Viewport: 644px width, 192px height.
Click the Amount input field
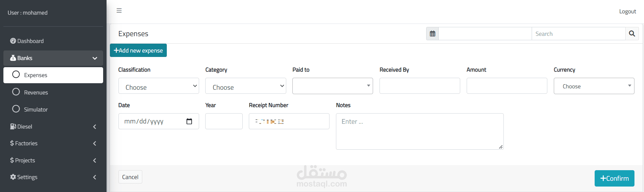pyautogui.click(x=506, y=86)
